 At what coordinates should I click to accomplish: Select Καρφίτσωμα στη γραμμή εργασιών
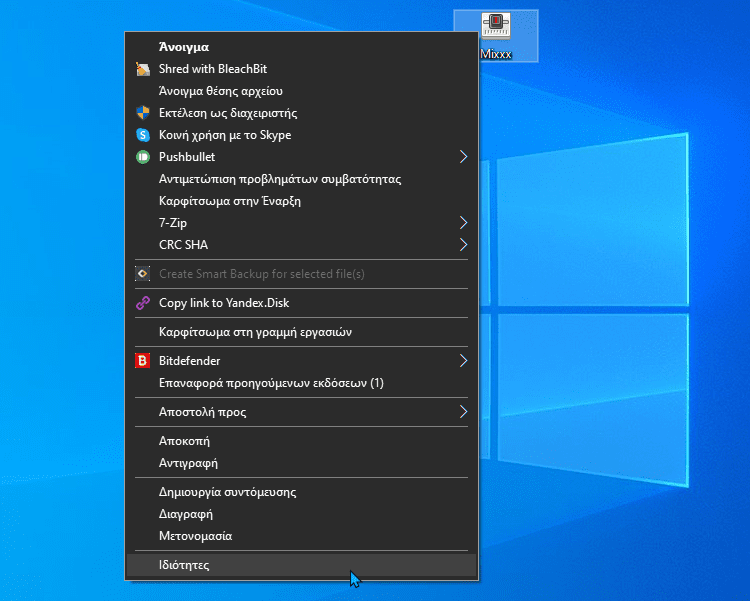coord(302,332)
